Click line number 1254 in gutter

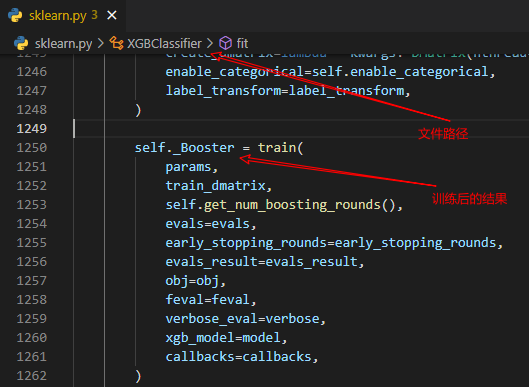click(32, 224)
